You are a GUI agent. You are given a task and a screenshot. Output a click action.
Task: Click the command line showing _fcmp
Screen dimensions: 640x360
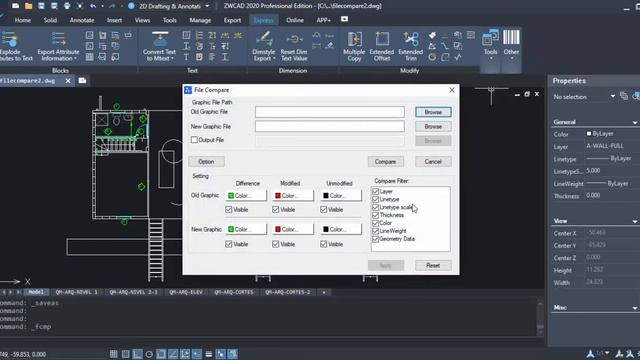[x=26, y=327]
